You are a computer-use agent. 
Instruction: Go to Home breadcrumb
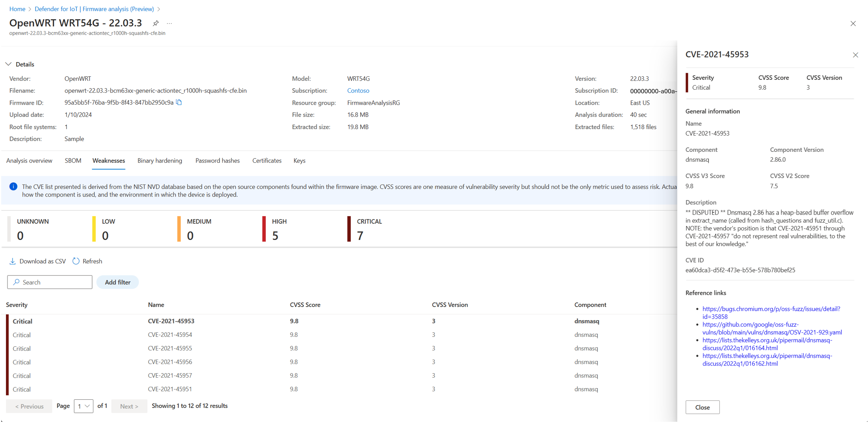click(x=17, y=9)
